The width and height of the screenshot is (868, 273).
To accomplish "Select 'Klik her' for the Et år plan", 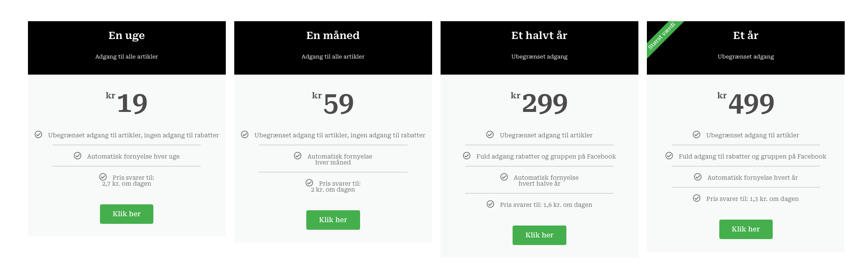I will coord(746,229).
